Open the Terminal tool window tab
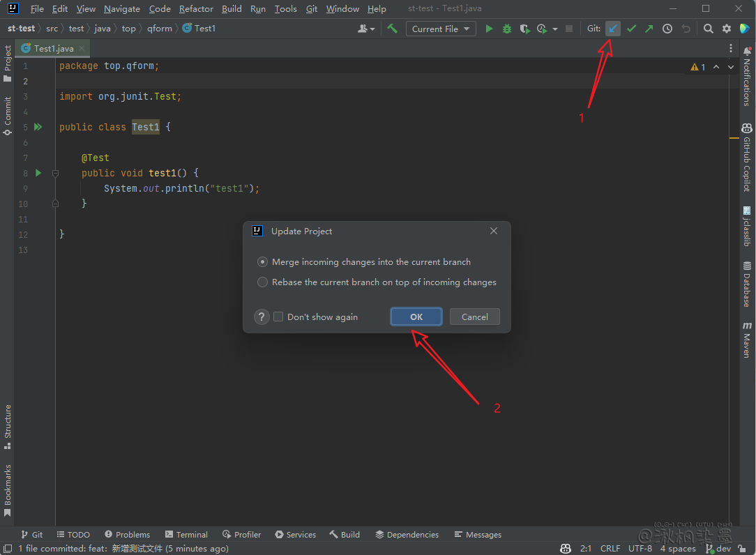The width and height of the screenshot is (756, 555). coord(186,535)
